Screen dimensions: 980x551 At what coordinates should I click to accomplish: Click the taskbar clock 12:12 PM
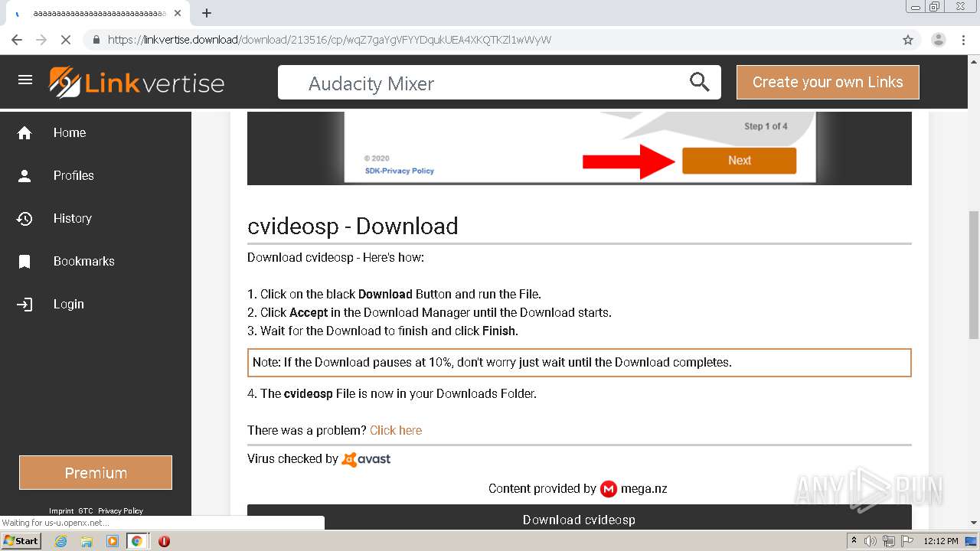tap(941, 541)
